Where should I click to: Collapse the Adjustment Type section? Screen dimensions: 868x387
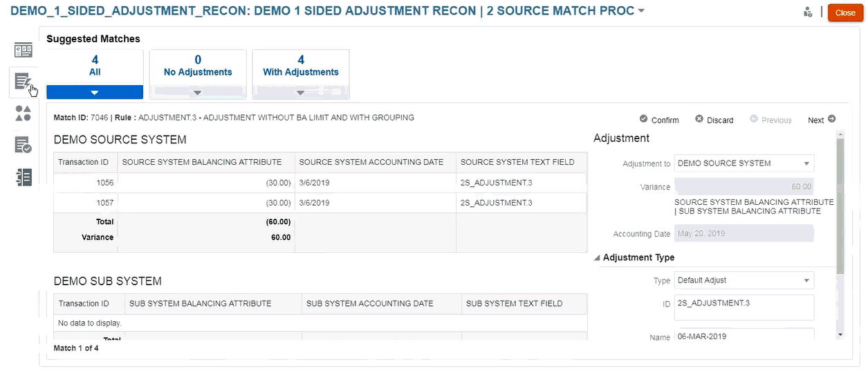click(x=598, y=258)
